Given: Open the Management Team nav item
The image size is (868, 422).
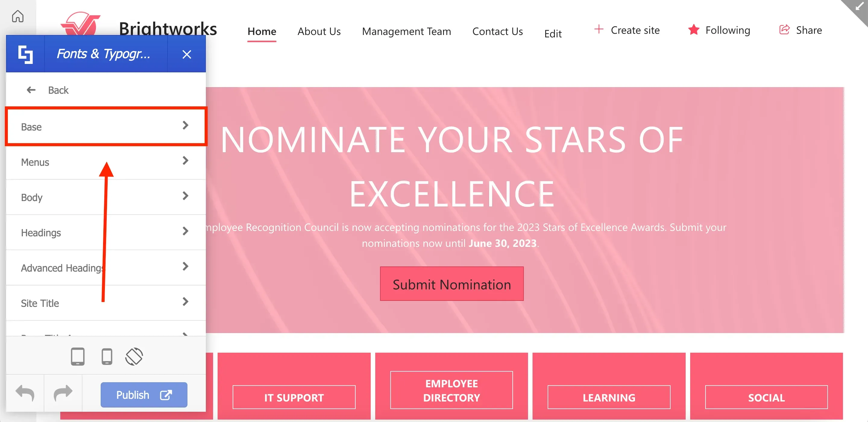Looking at the screenshot, I should (406, 31).
